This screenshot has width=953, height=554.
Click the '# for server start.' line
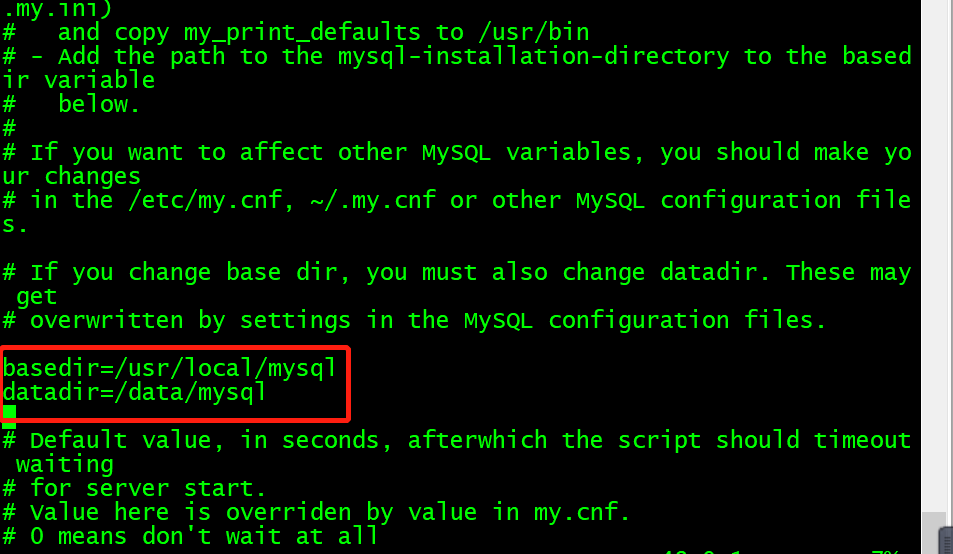click(134, 488)
